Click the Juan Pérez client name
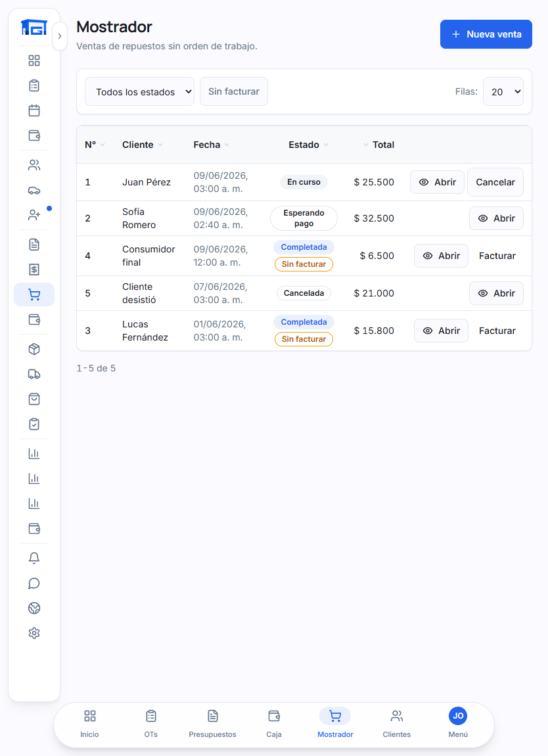548x756 pixels. coord(147,182)
